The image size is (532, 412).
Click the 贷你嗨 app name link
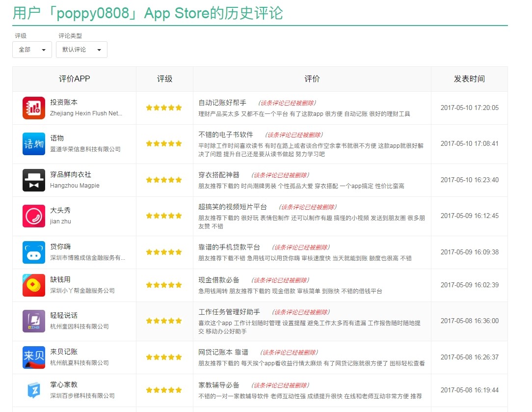(60, 247)
